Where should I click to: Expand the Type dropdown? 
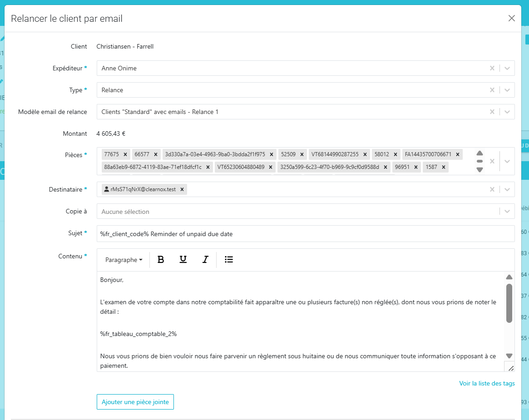click(x=507, y=90)
